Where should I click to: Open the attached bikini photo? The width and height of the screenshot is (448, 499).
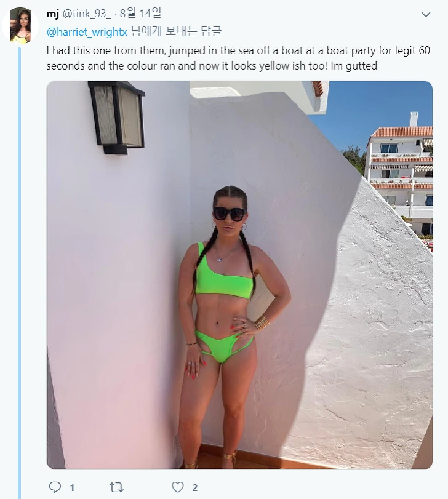[x=239, y=274]
